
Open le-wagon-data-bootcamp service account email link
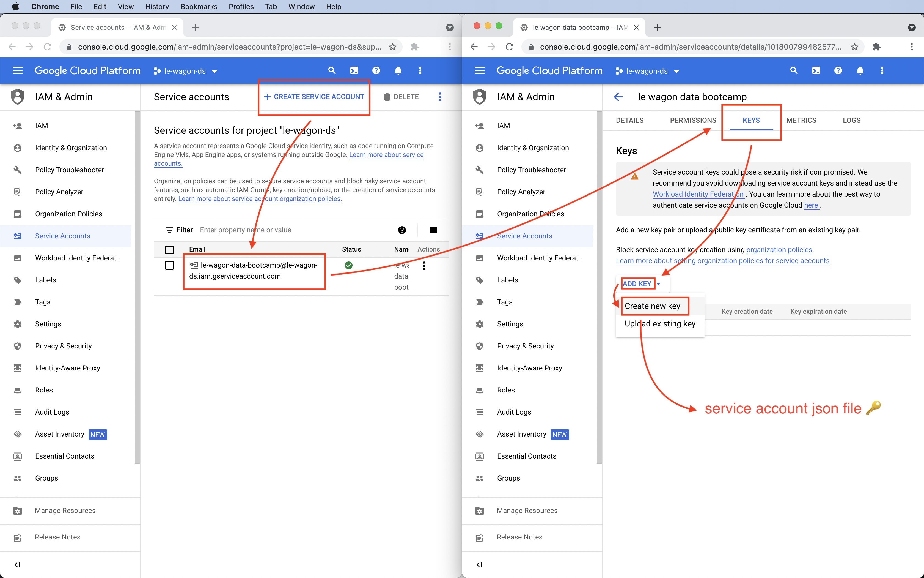[x=253, y=271]
